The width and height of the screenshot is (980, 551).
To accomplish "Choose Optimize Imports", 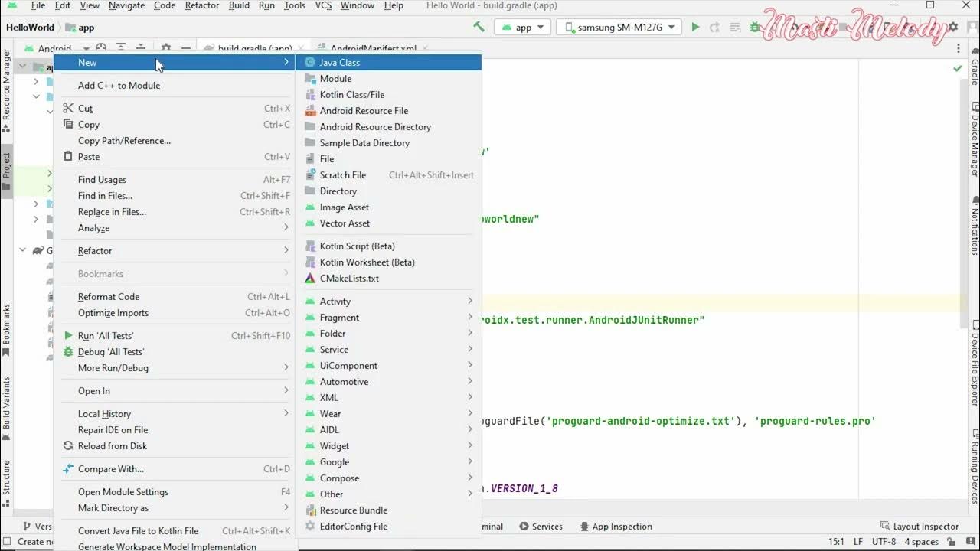I will click(175, 313).
